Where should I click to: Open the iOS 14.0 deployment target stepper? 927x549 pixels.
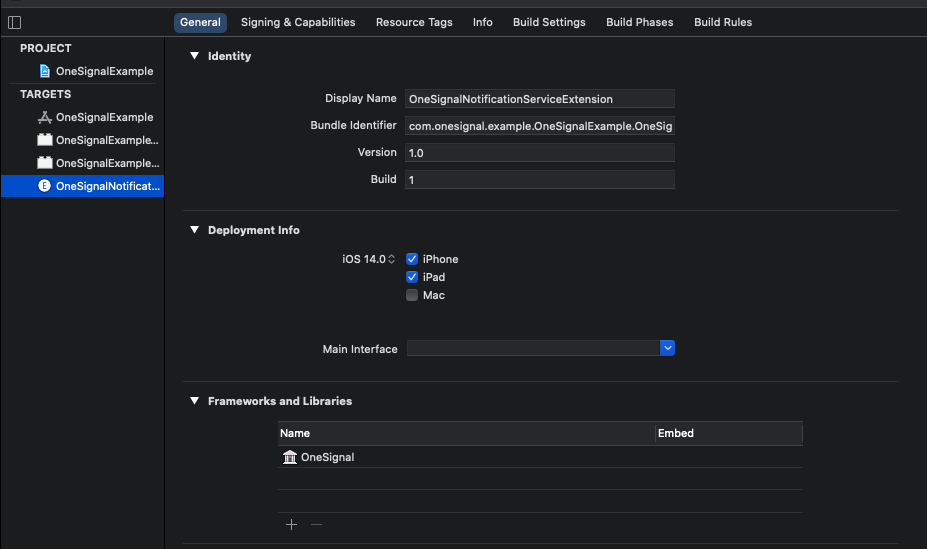391,259
